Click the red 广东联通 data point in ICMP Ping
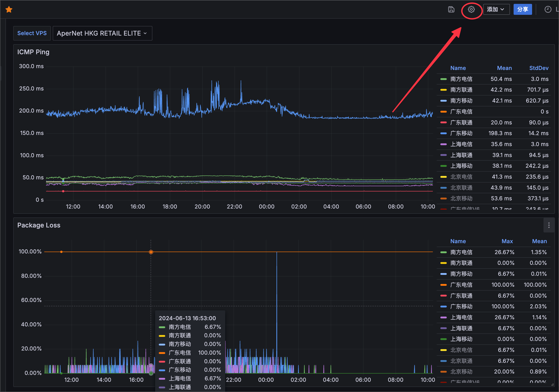Screen dimensions: 559x392 click(63, 191)
